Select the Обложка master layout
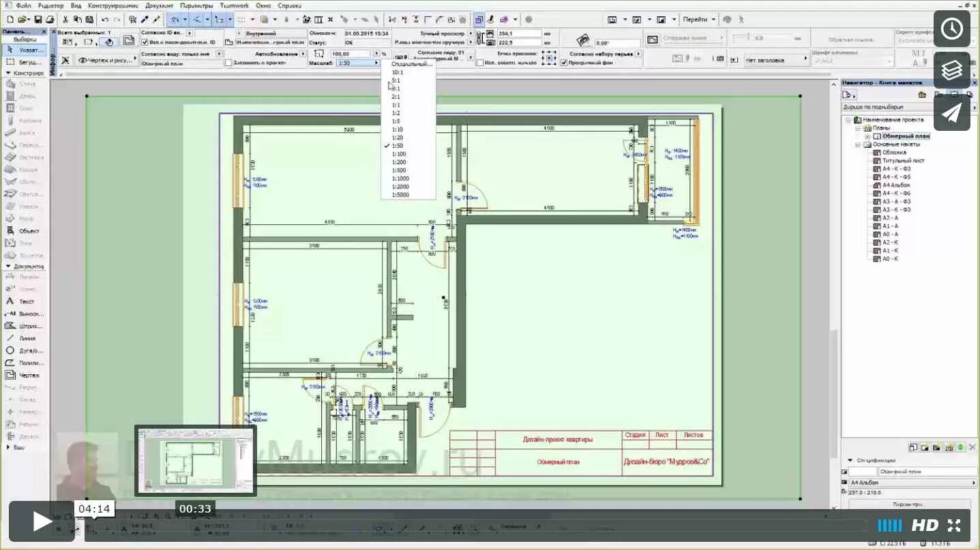 tap(894, 153)
